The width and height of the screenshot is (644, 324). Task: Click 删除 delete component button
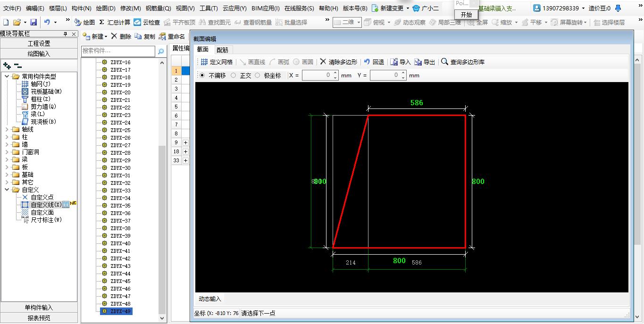click(x=121, y=36)
